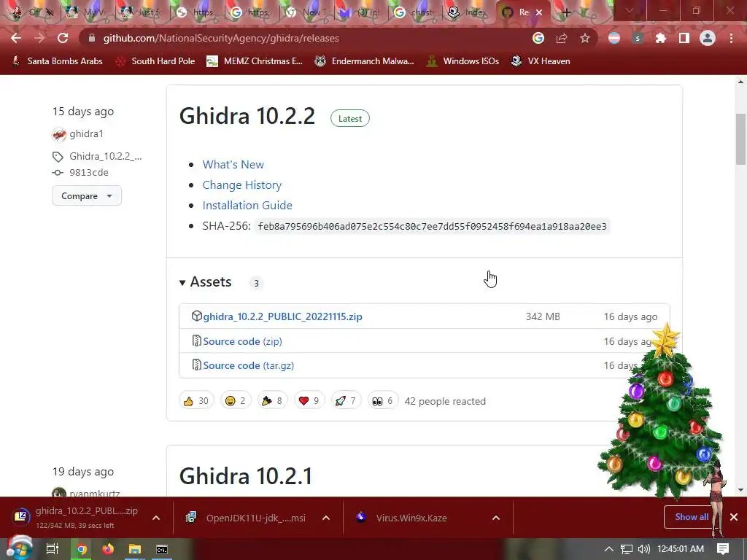Open Task View in taskbar

[53, 549]
